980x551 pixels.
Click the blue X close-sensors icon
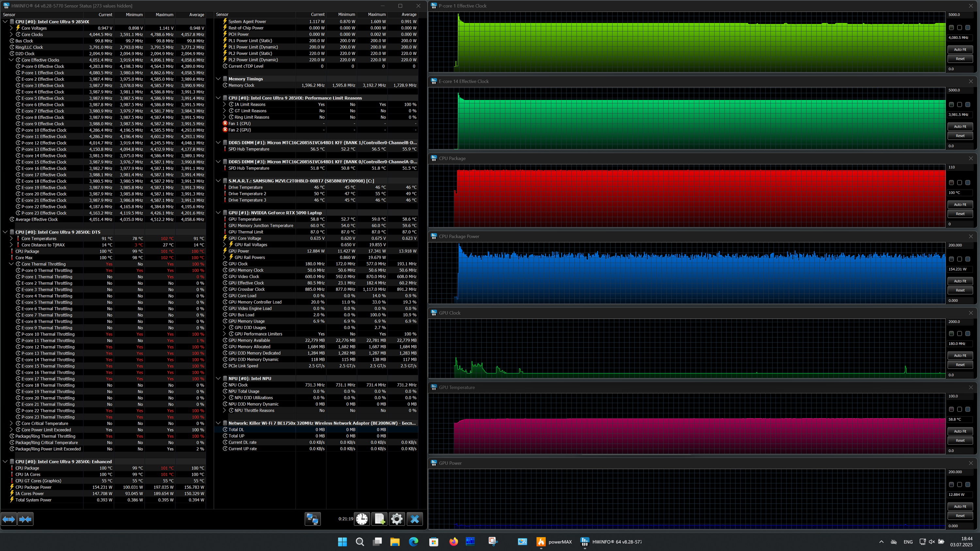click(x=415, y=519)
